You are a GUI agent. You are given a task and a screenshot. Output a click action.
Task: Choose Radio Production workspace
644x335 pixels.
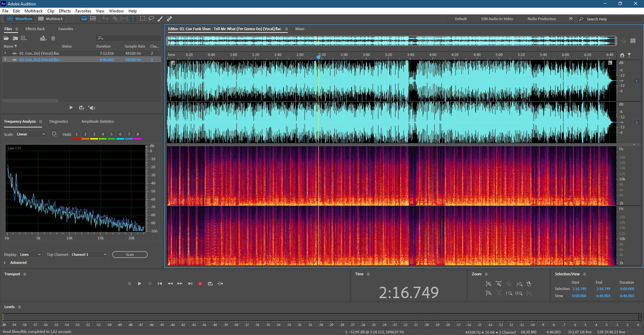(542, 19)
